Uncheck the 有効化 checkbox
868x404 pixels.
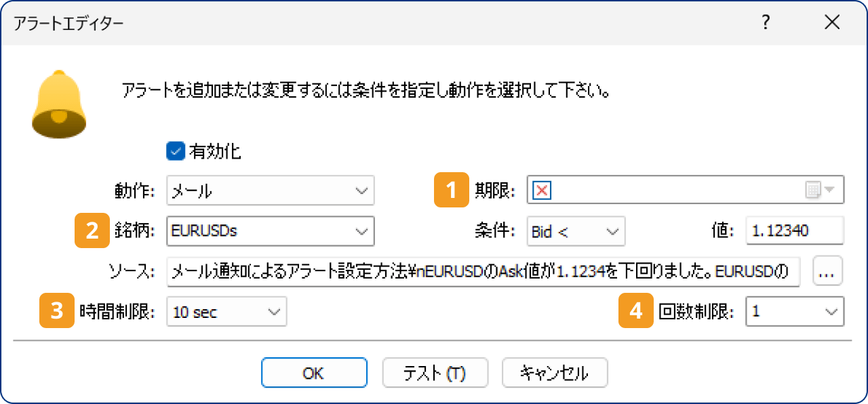point(174,152)
